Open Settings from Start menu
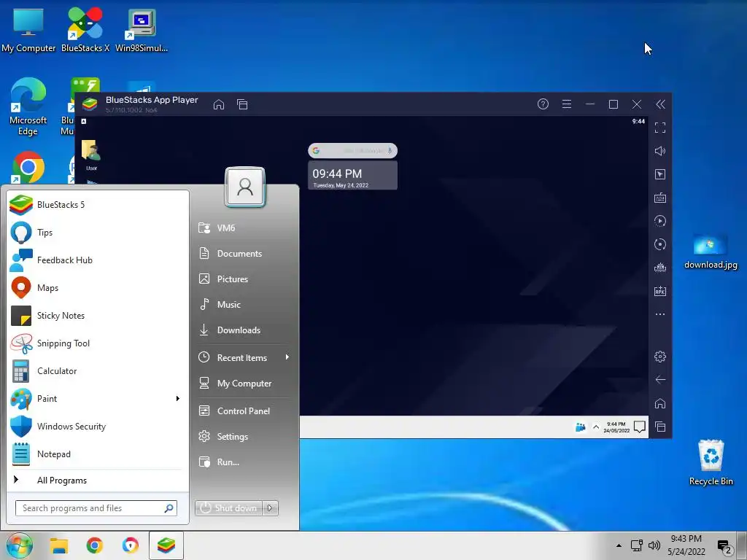This screenshot has height=560, width=747. (x=244, y=436)
